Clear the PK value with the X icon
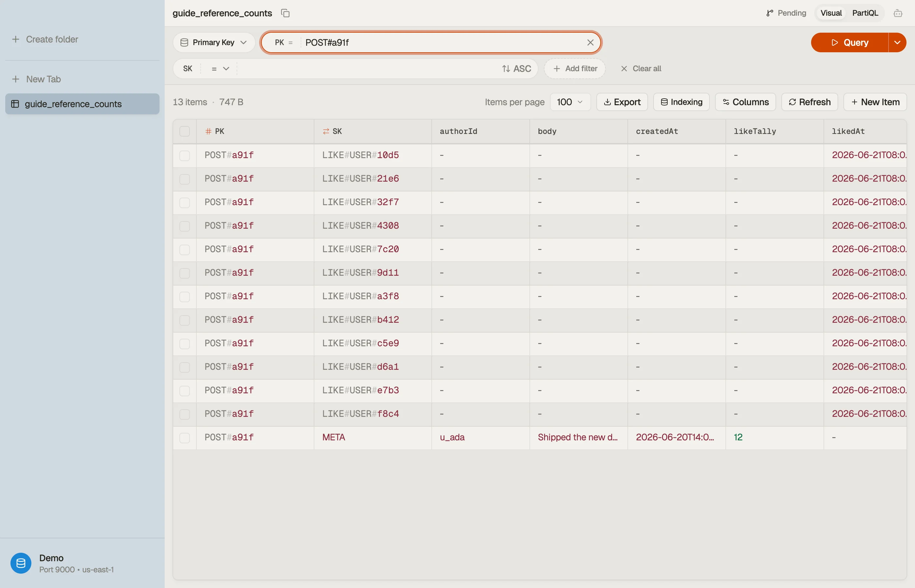 coord(590,42)
